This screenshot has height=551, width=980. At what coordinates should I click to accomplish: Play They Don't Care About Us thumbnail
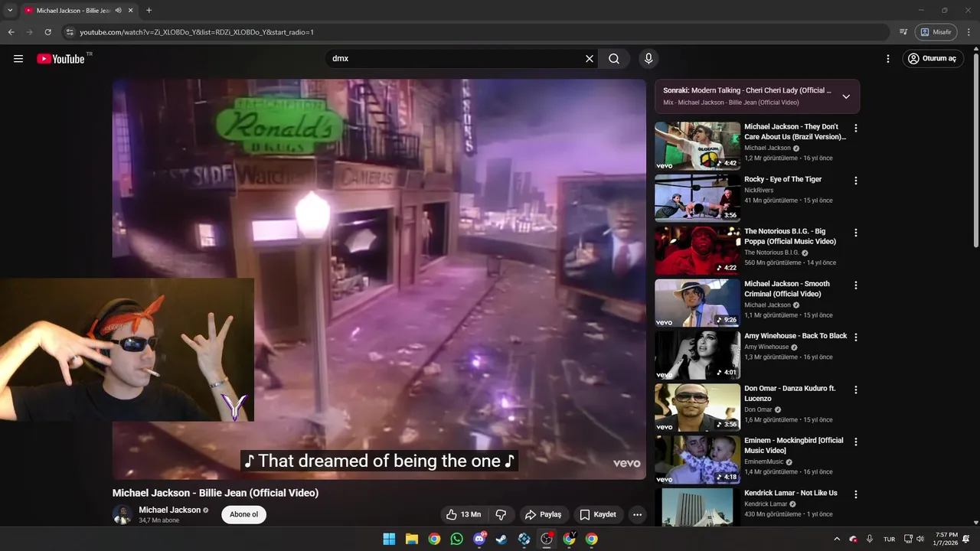click(x=697, y=146)
